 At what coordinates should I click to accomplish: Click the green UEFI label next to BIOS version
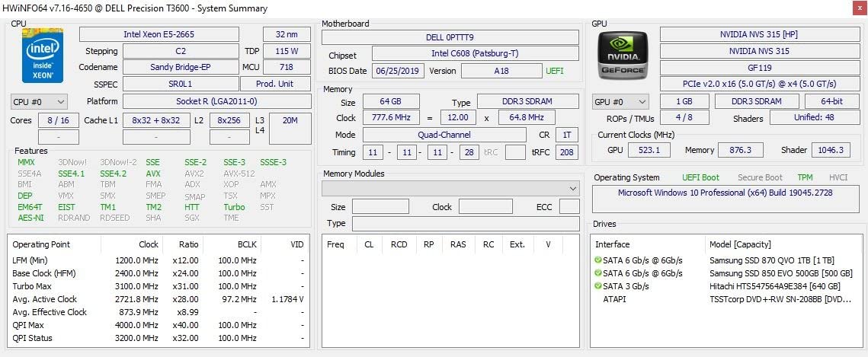pyautogui.click(x=556, y=72)
